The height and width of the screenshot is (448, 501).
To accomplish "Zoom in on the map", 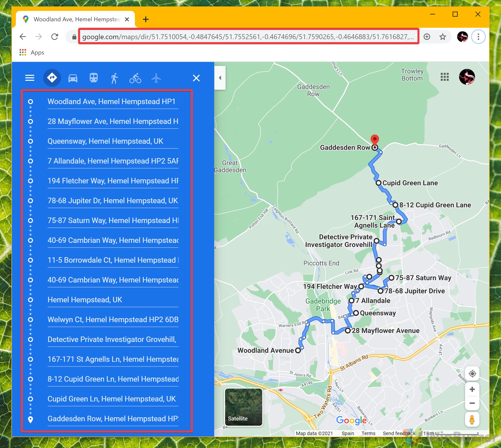I will pos(472,389).
